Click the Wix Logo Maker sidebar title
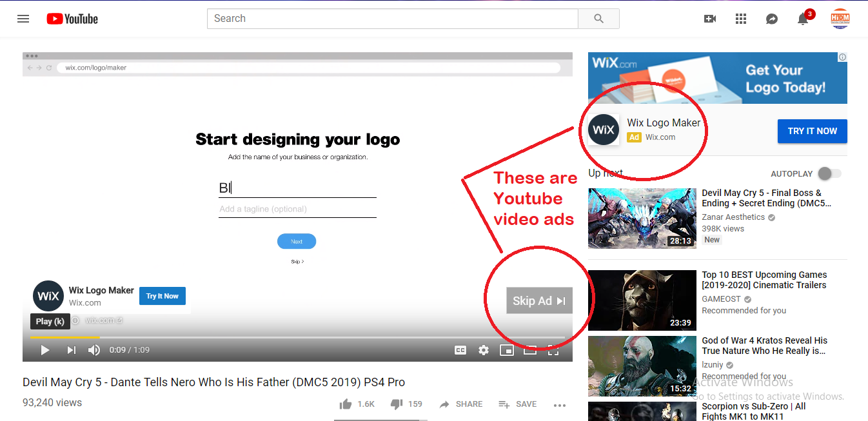This screenshot has height=421, width=868. 664,122
